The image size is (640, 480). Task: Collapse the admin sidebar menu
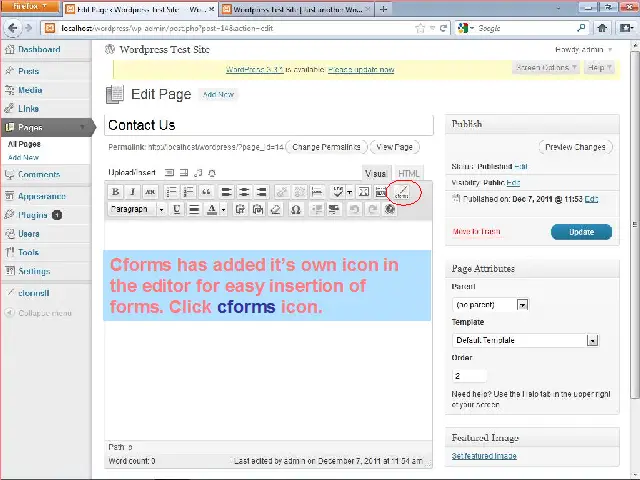pos(39,313)
